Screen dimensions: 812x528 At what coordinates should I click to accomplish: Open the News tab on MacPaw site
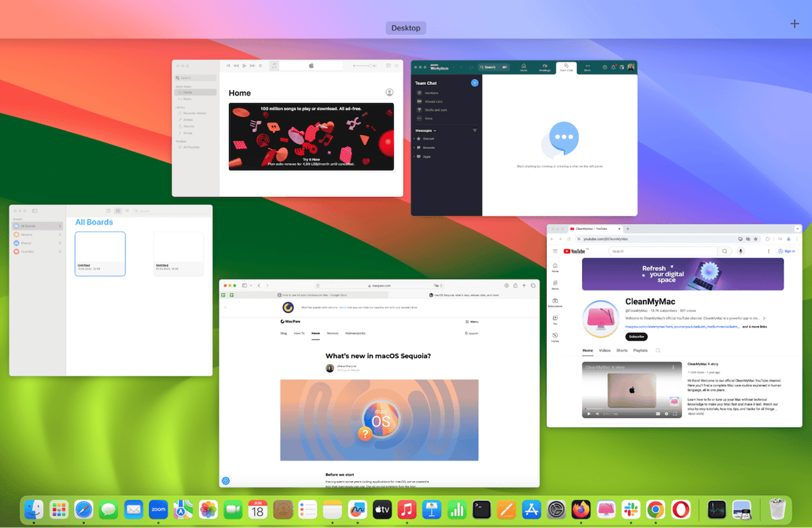pos(315,332)
